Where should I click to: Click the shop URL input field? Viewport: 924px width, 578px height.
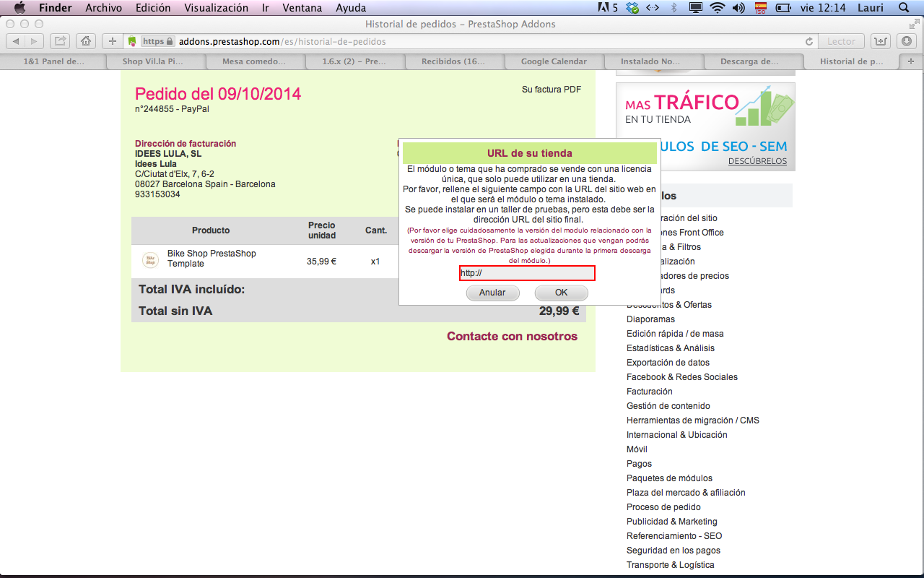527,273
